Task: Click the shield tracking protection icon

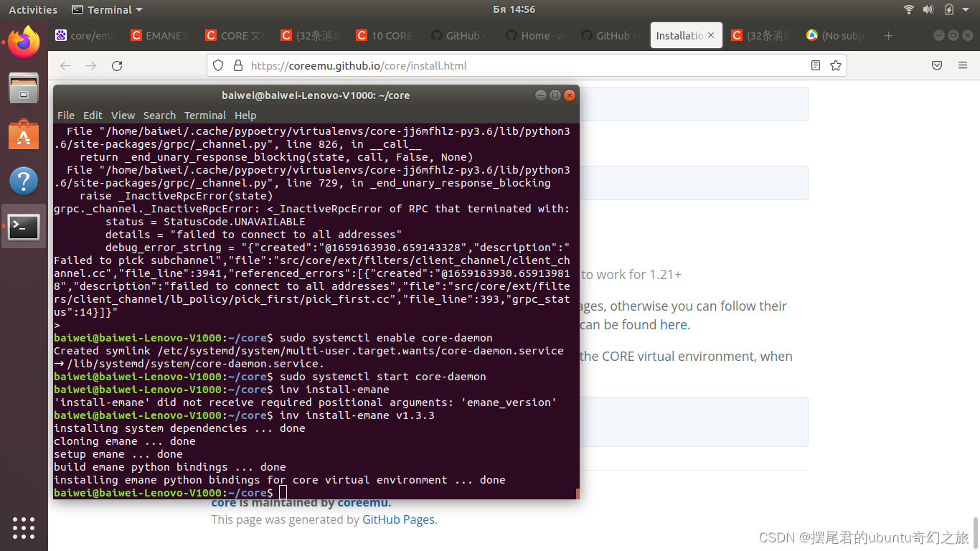Action: [219, 65]
